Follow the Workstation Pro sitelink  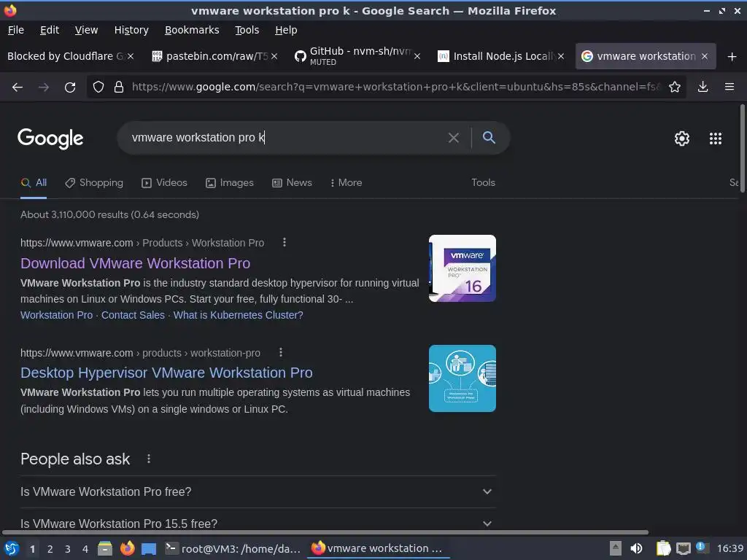(x=57, y=315)
